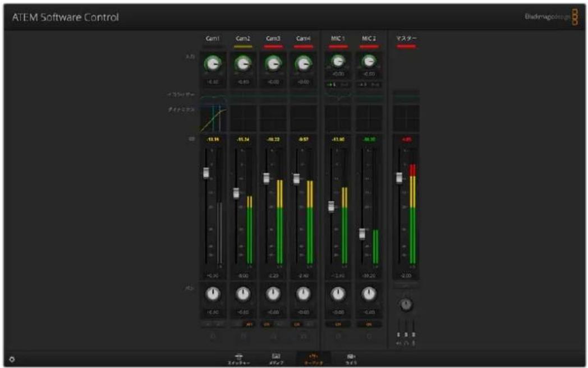Switch to the スイッチャー (Switcher) page
Viewport: 588px width, 368px height.
(238, 359)
